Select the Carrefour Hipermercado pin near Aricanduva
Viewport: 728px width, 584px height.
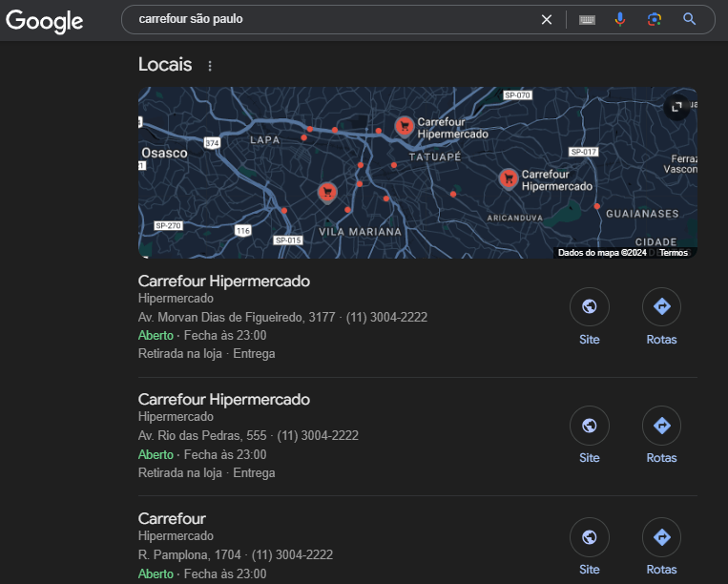pos(509,178)
